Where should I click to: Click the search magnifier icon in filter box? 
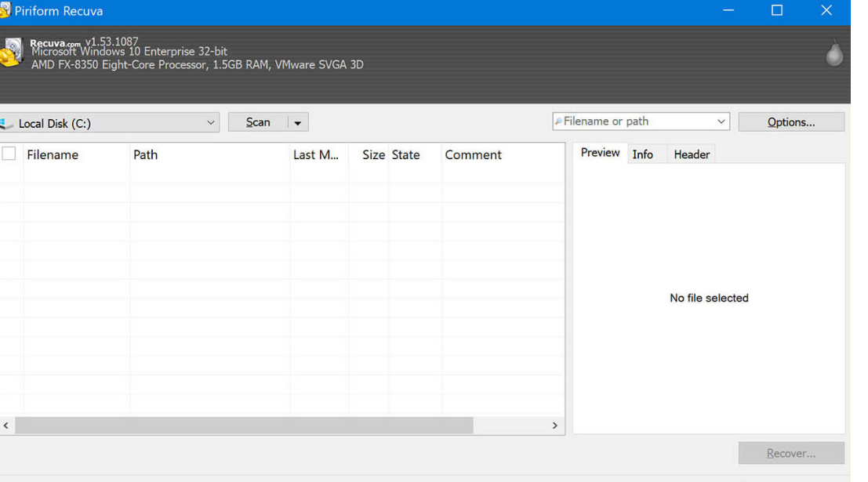558,121
